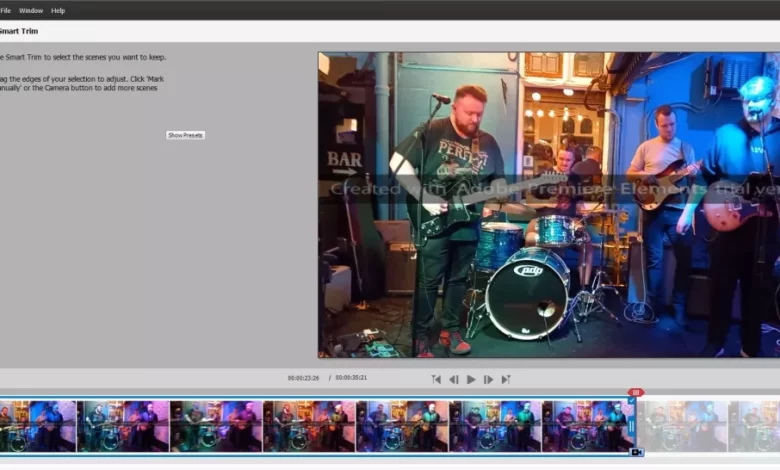The image size is (780, 470).
Task: Click the video preview of the band
Action: coord(548,205)
